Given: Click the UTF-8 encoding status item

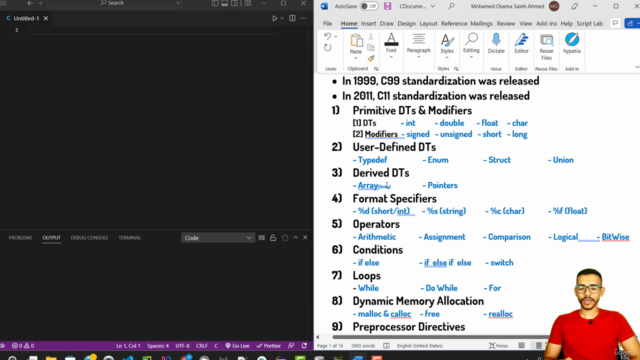Looking at the screenshot, I should 182,346.
